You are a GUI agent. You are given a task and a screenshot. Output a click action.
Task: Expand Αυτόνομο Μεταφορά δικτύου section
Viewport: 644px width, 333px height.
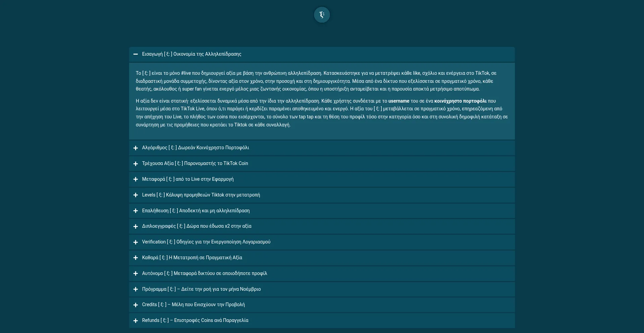point(204,273)
